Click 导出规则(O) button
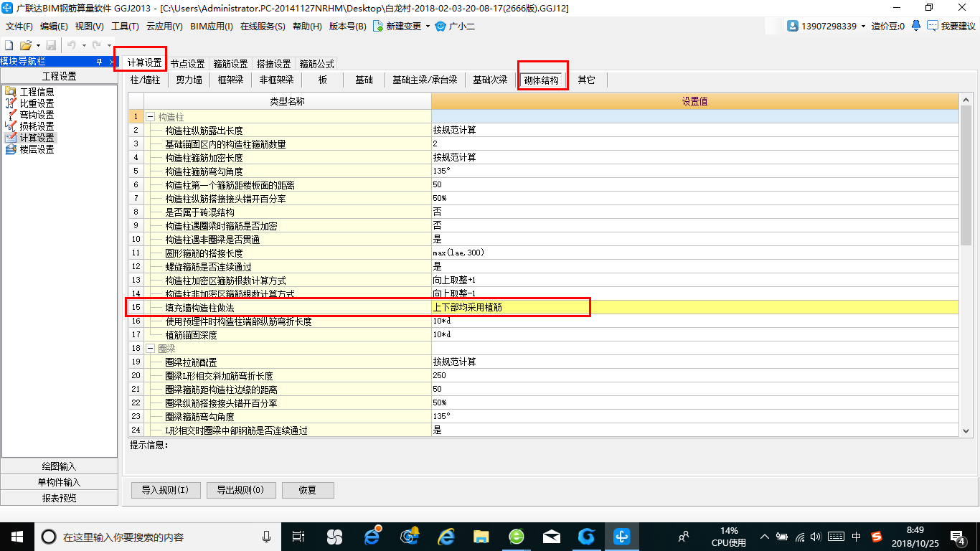Screen dimensions: 980x551 (240, 490)
